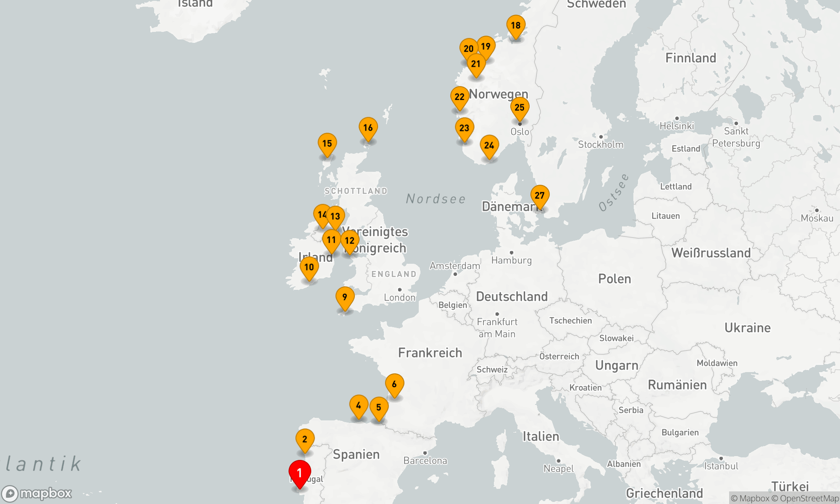840x504 pixels.
Task: Open map marker number 4
Action: [359, 407]
